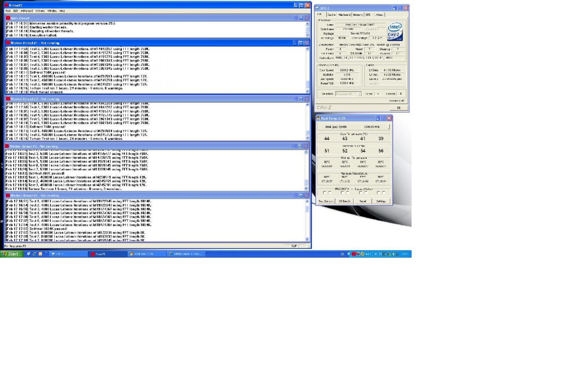Image resolution: width=588 pixels, height=368 pixels.
Task: Switch to the Cache tab in CPU-Z
Action: [331, 15]
